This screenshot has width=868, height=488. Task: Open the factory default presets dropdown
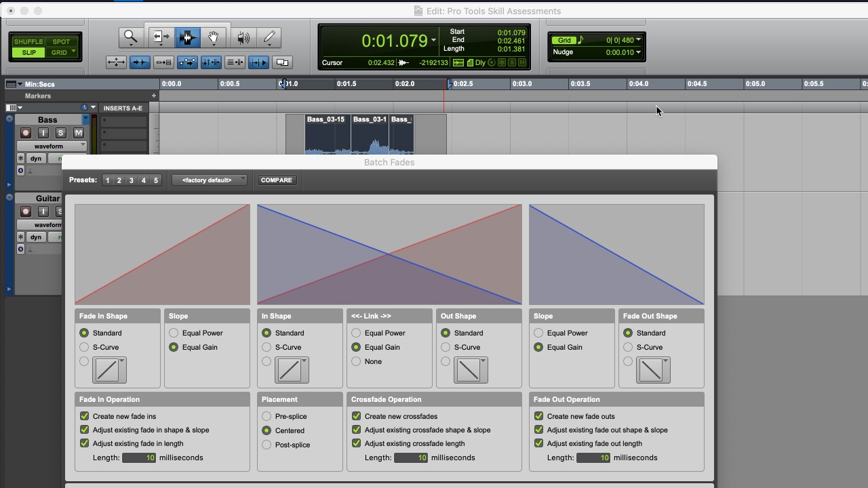pyautogui.click(x=210, y=180)
